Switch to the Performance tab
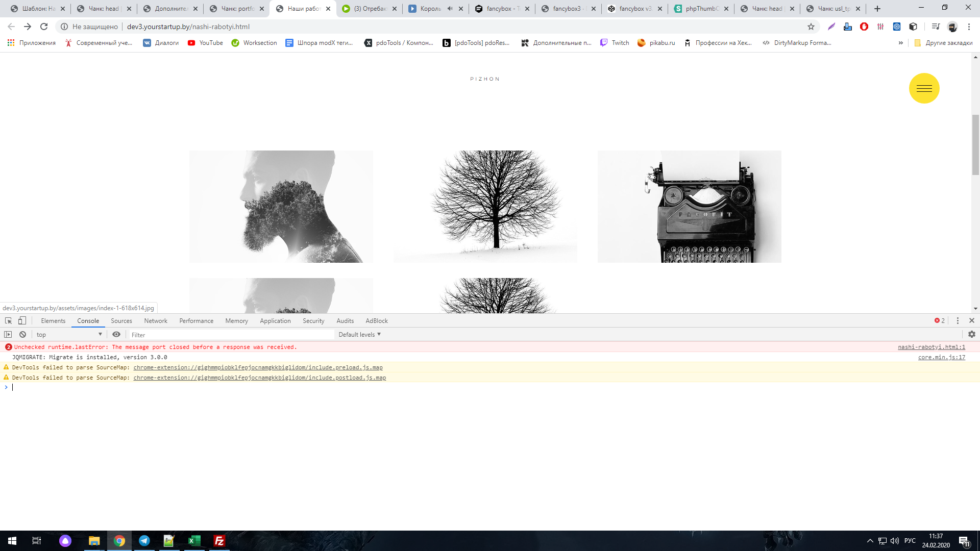 coord(197,321)
